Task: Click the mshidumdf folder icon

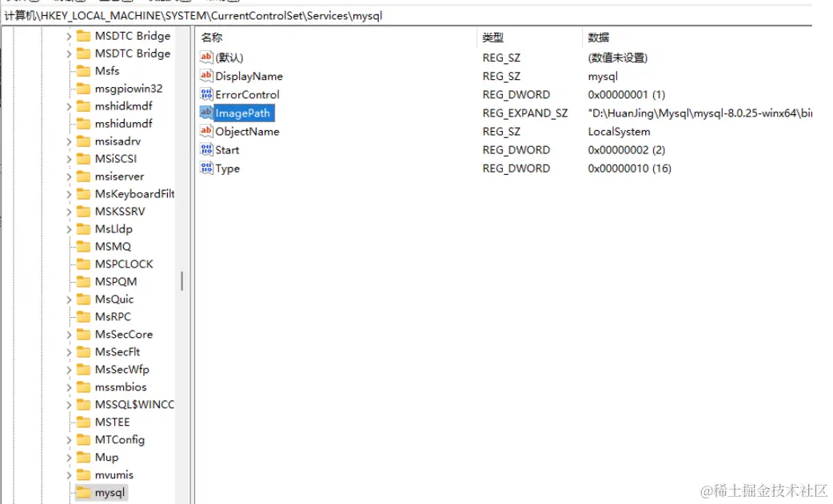Action: pos(83,123)
